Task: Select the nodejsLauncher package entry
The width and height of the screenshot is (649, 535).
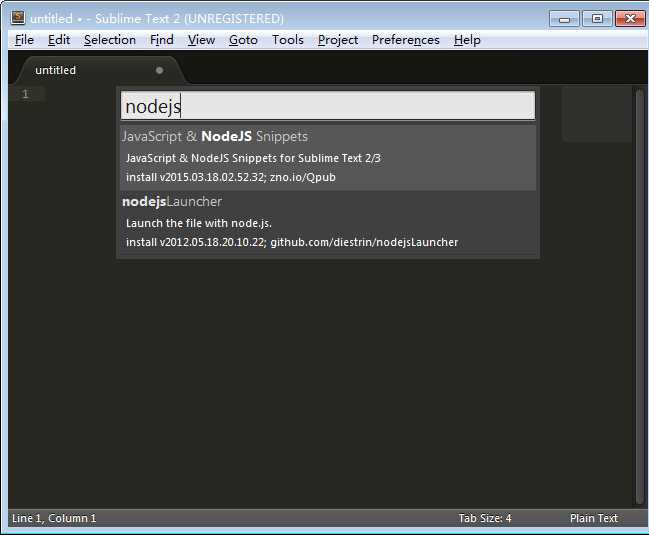Action: point(328,223)
